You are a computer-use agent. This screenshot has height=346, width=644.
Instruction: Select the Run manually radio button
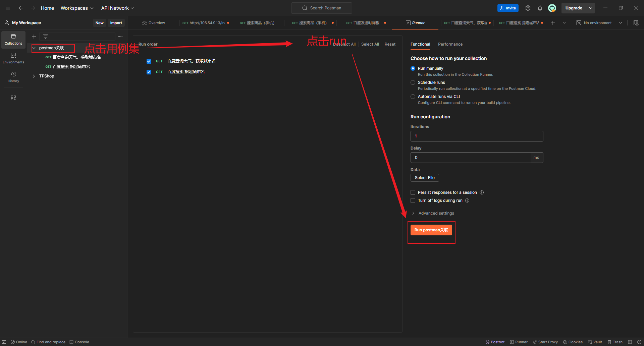pyautogui.click(x=413, y=68)
